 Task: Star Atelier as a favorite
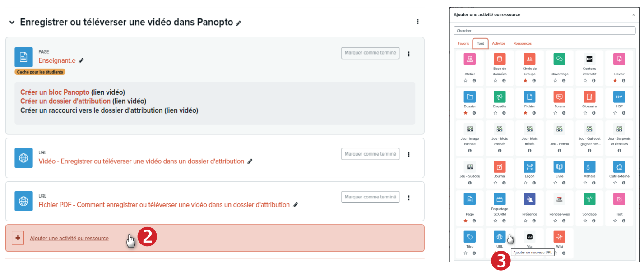coord(465,80)
